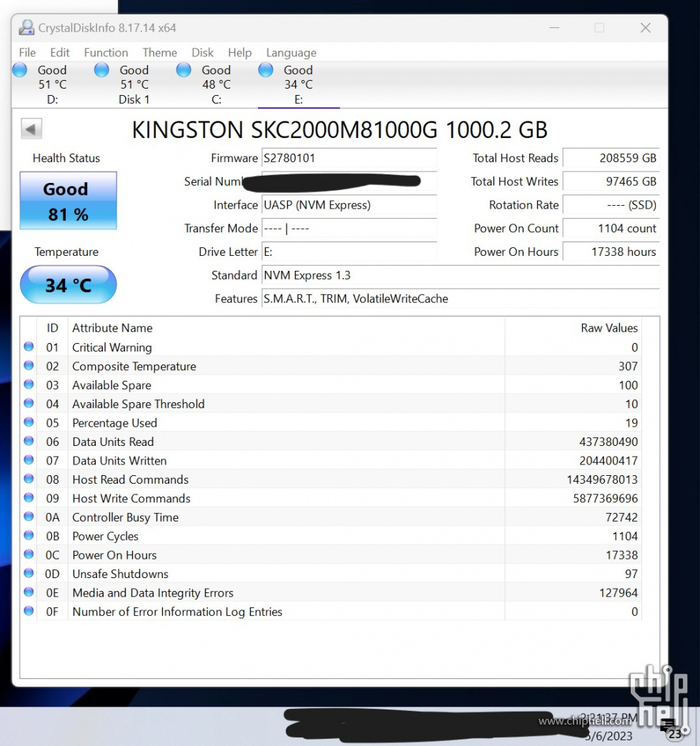
Task: Open the Disk menu
Action: pyautogui.click(x=203, y=52)
